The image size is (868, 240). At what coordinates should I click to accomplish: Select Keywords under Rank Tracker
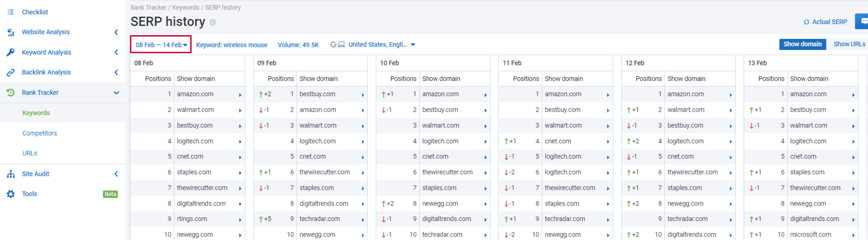coord(36,113)
